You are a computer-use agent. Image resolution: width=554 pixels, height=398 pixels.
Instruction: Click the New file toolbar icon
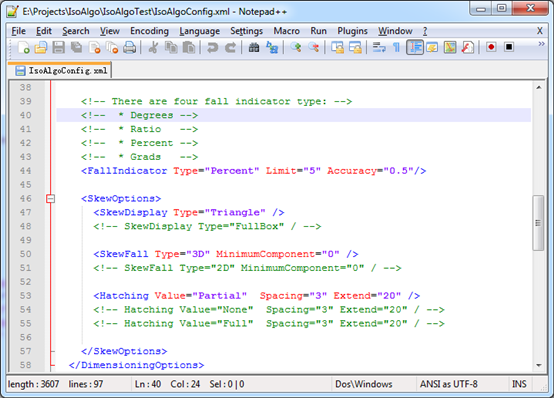point(23,47)
